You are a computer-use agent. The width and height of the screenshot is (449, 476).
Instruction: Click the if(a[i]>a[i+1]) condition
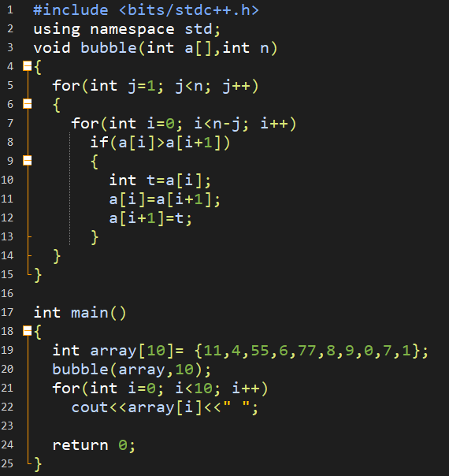160,143
